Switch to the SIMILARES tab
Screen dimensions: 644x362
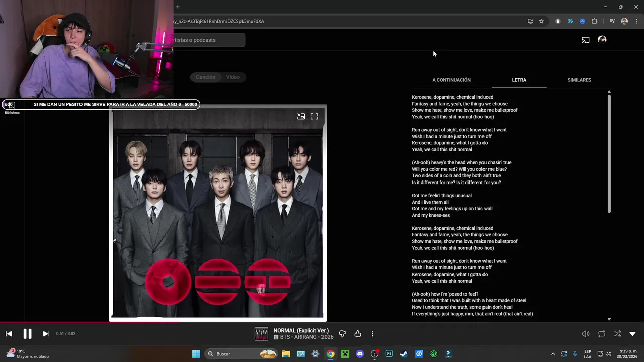(x=579, y=80)
